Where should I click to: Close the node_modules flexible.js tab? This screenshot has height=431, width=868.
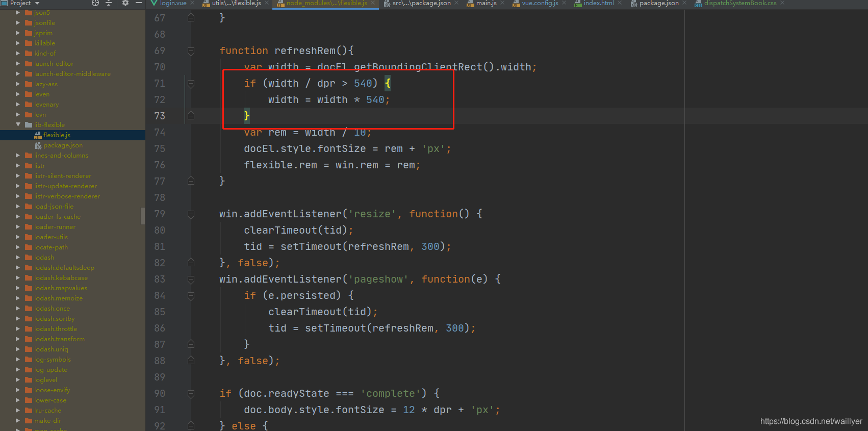pos(373,3)
